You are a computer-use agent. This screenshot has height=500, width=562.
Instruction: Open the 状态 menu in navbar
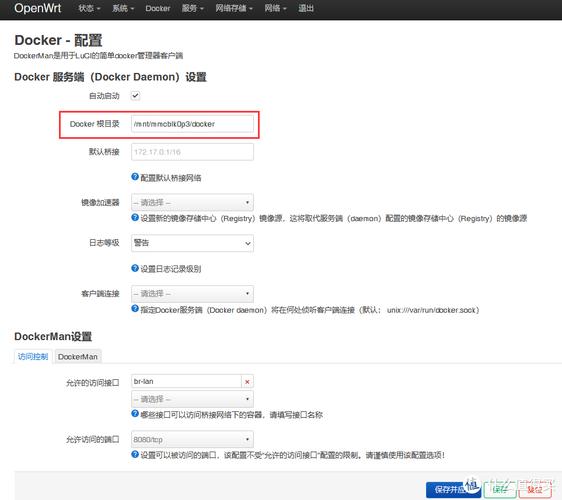coord(89,8)
